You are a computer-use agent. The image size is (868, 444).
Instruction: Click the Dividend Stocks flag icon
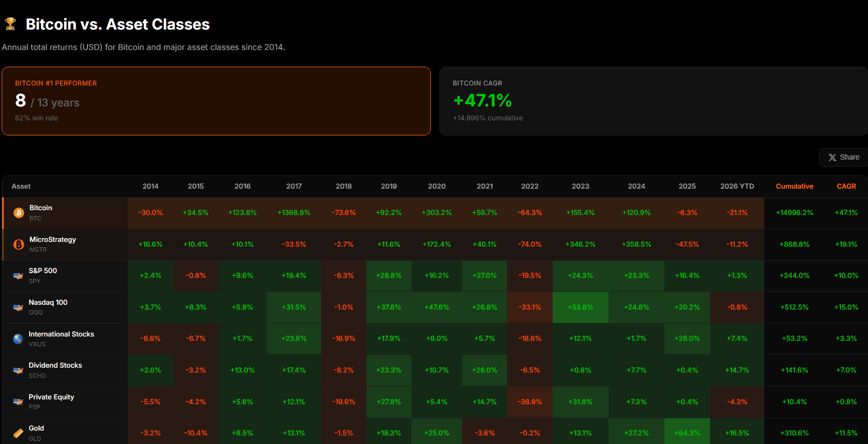point(18,370)
